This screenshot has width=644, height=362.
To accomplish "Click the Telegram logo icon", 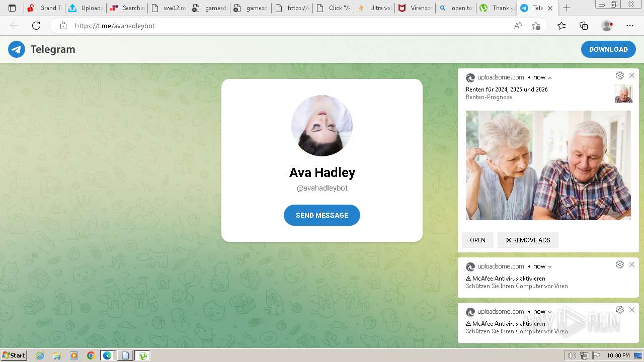I will [17, 49].
